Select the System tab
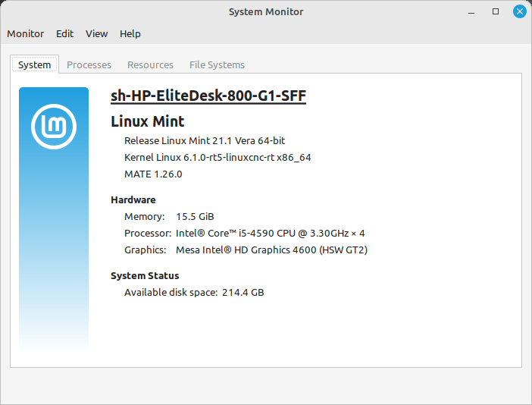Viewport: 532px width, 405px height. point(35,64)
